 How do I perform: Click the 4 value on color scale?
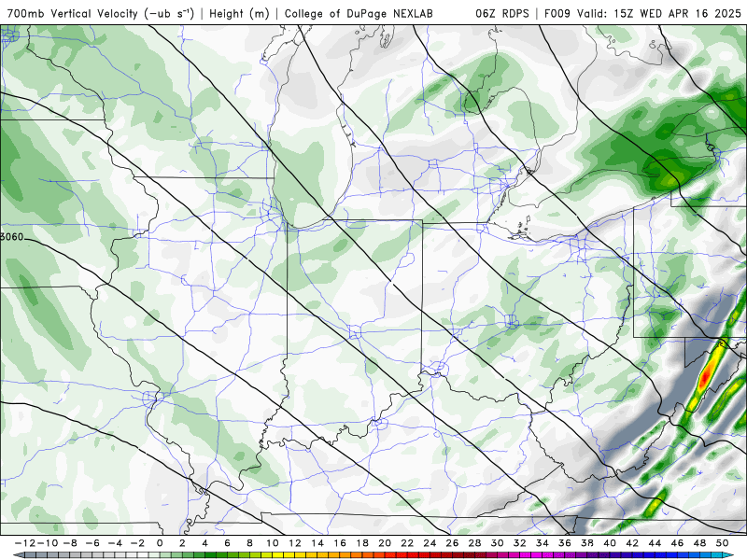pos(204,543)
